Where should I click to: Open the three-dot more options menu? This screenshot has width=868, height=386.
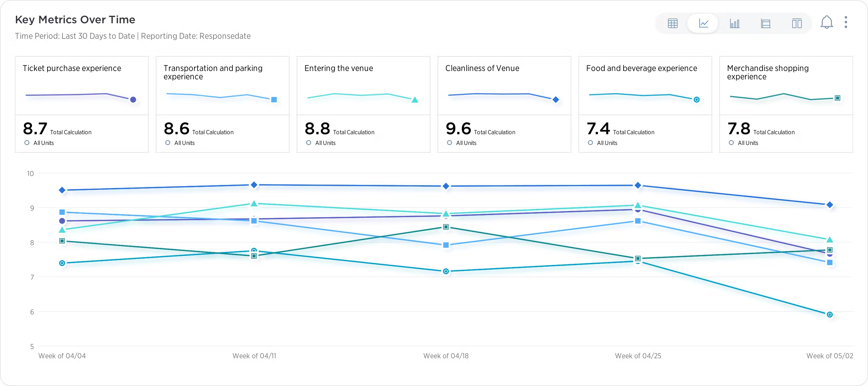846,22
